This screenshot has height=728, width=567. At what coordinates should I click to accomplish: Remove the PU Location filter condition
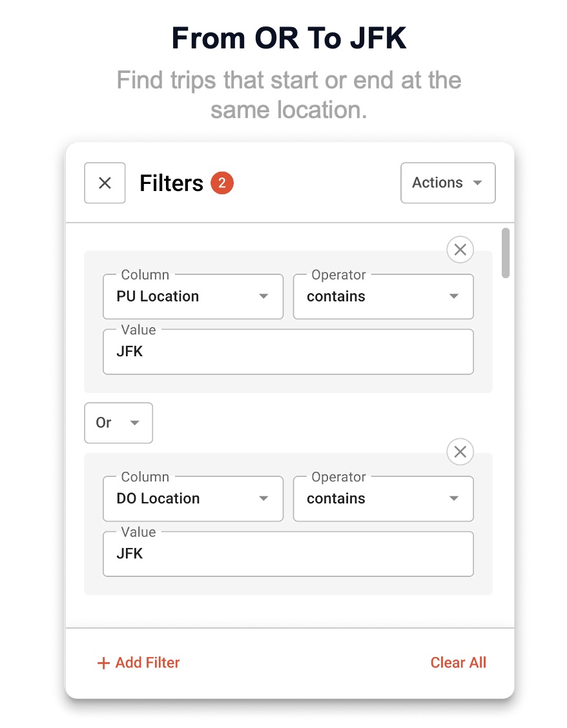[460, 250]
